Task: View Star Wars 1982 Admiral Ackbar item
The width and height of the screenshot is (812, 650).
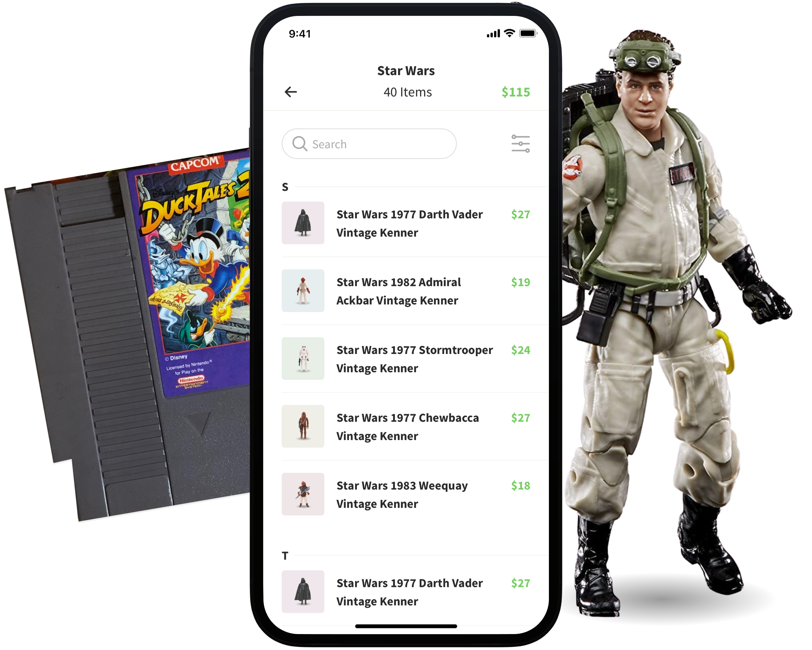Action: point(406,291)
